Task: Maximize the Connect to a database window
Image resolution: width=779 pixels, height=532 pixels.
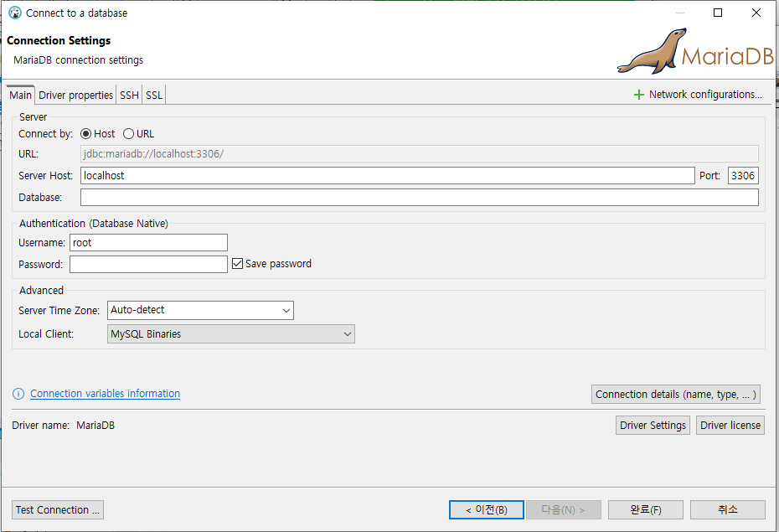Action: coord(718,13)
